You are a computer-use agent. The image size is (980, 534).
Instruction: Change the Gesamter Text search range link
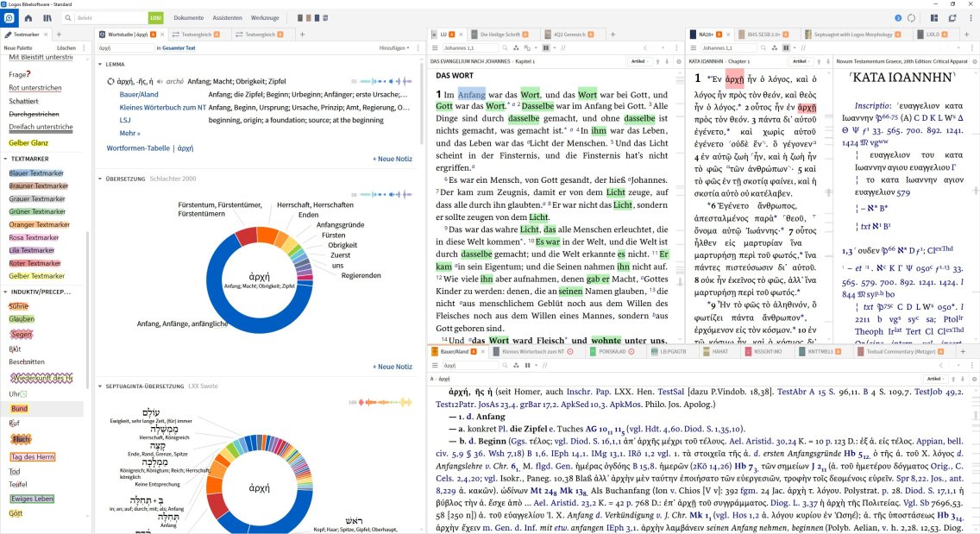pos(179,48)
